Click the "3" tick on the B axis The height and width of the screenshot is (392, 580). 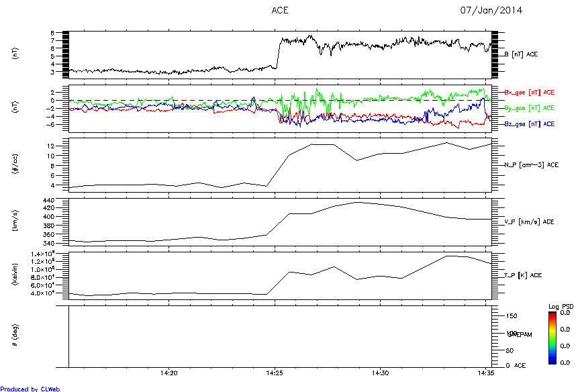(x=53, y=72)
